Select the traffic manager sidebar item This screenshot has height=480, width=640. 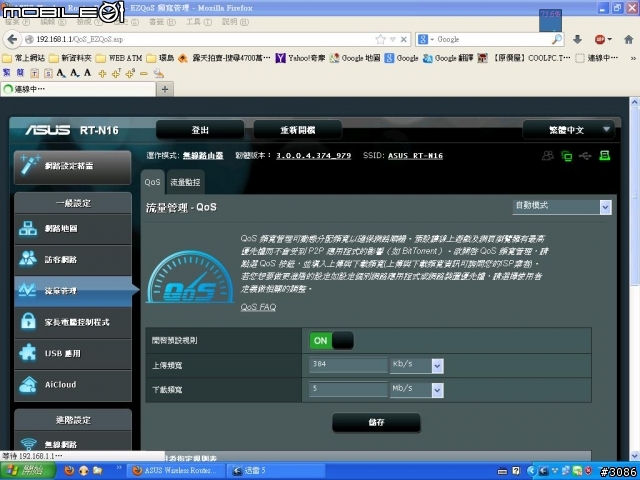coord(73,291)
